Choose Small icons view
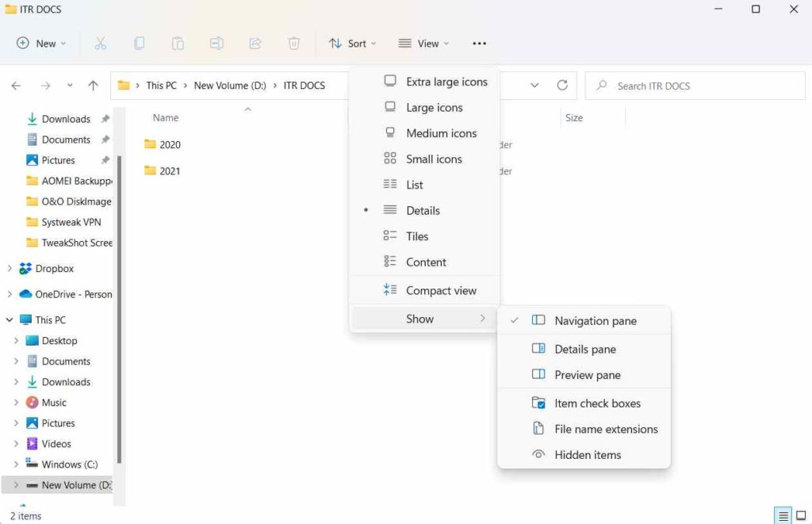812x524 pixels. pyautogui.click(x=425, y=159)
